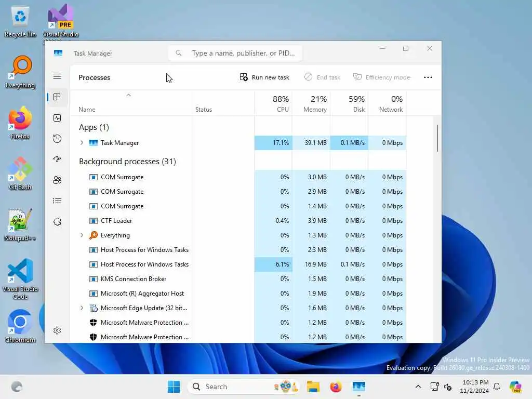532x399 pixels.
Task: Open the Users page sidebar icon
Action: point(57,180)
